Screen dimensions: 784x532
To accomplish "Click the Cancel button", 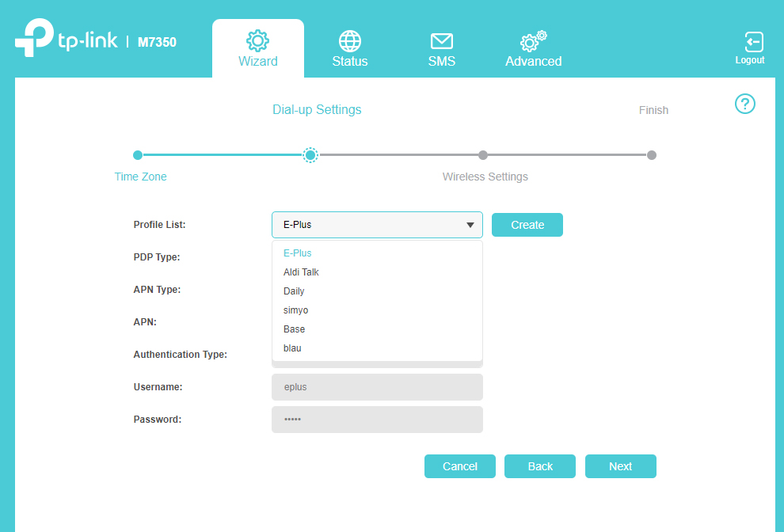I will coord(460,466).
